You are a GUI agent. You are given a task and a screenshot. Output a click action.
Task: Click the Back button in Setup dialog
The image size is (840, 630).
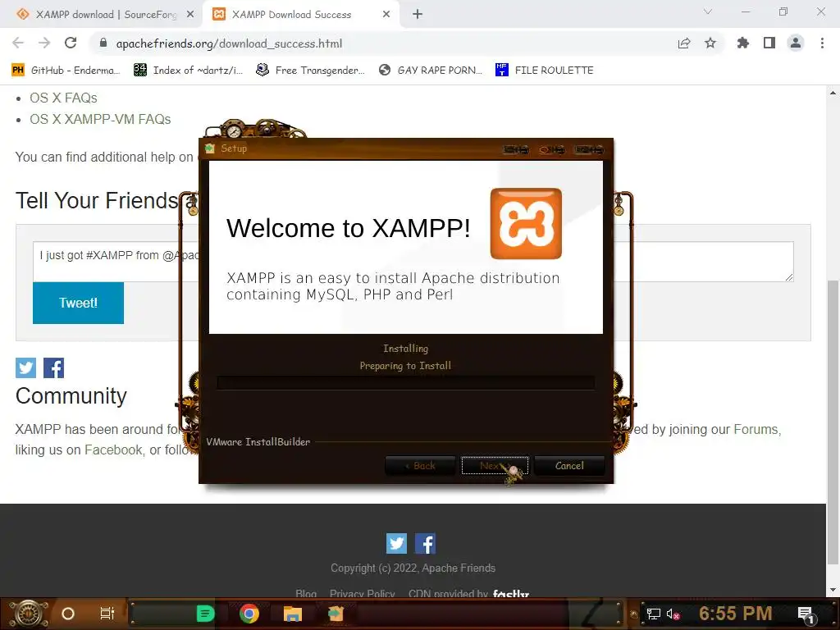pos(420,466)
